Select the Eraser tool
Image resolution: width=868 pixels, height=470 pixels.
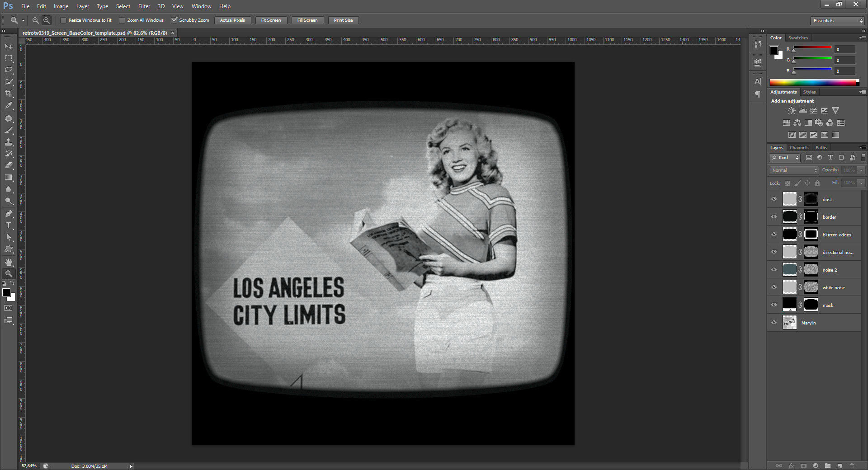(9, 165)
